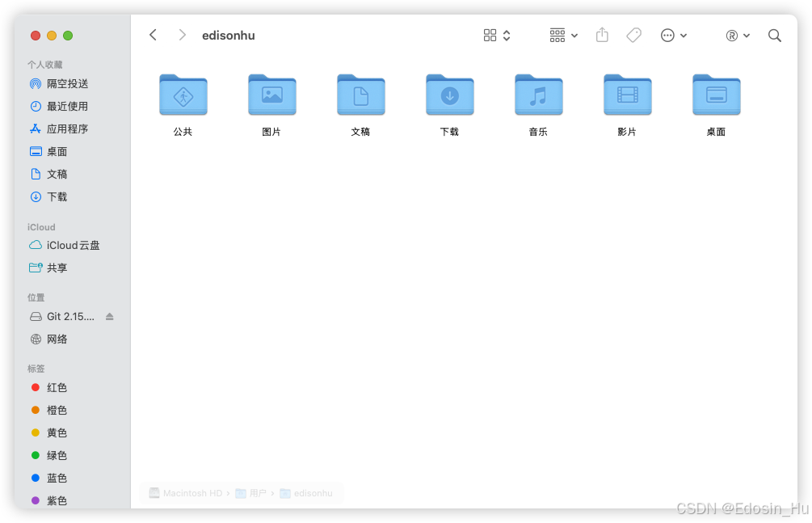812x523 pixels.
Task: Open the 桌面 folder icon in main pane
Action: 716,95
